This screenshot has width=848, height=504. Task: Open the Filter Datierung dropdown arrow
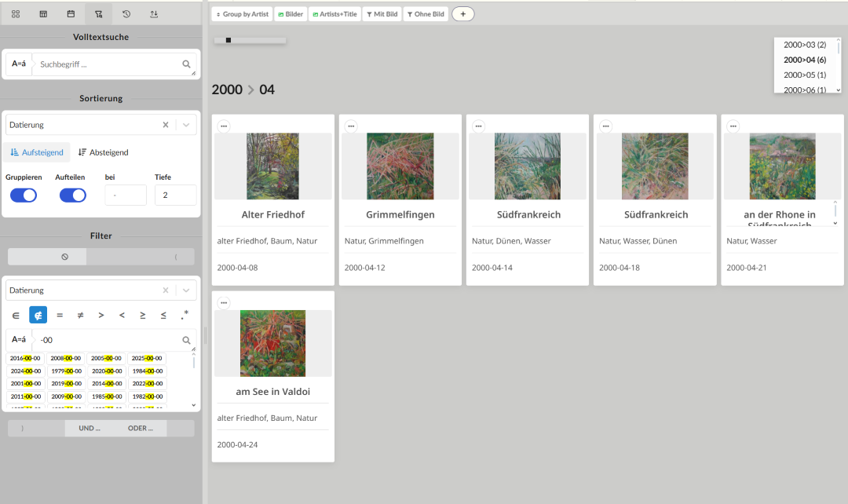tap(186, 290)
